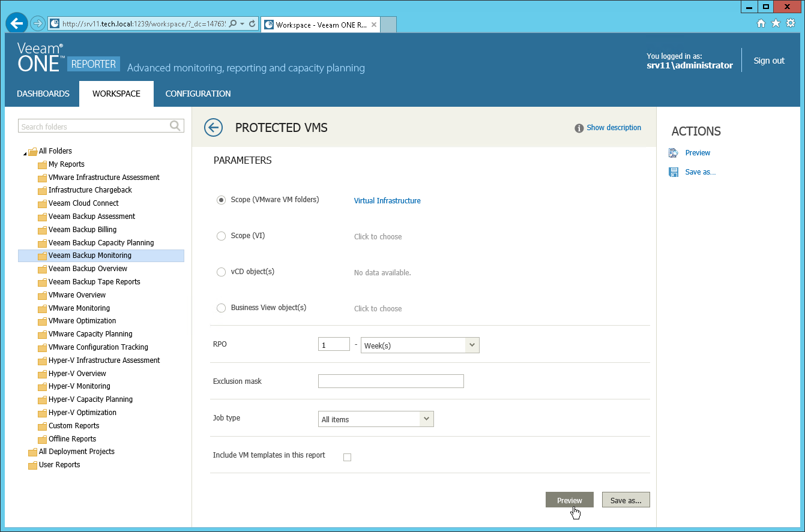This screenshot has height=532, width=805.
Task: Open Infrastructure Chargeback folder
Action: pyautogui.click(x=90, y=190)
